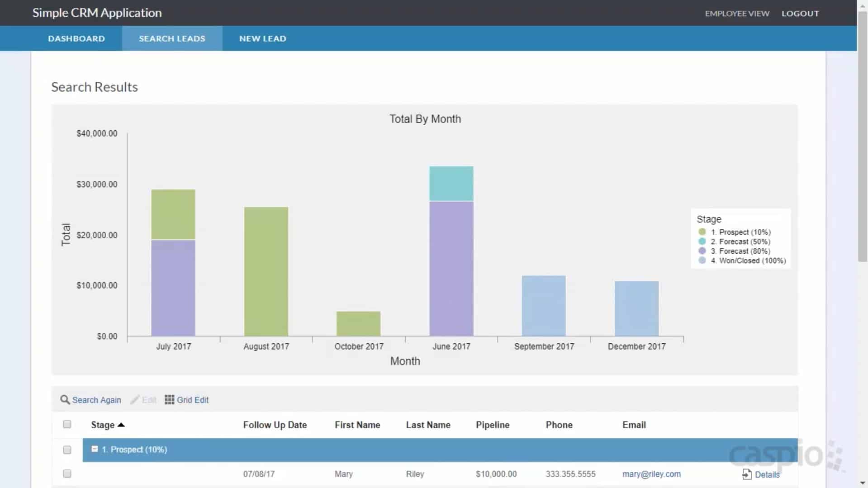Check the Prospect (10%) group checkbox

coord(67,450)
